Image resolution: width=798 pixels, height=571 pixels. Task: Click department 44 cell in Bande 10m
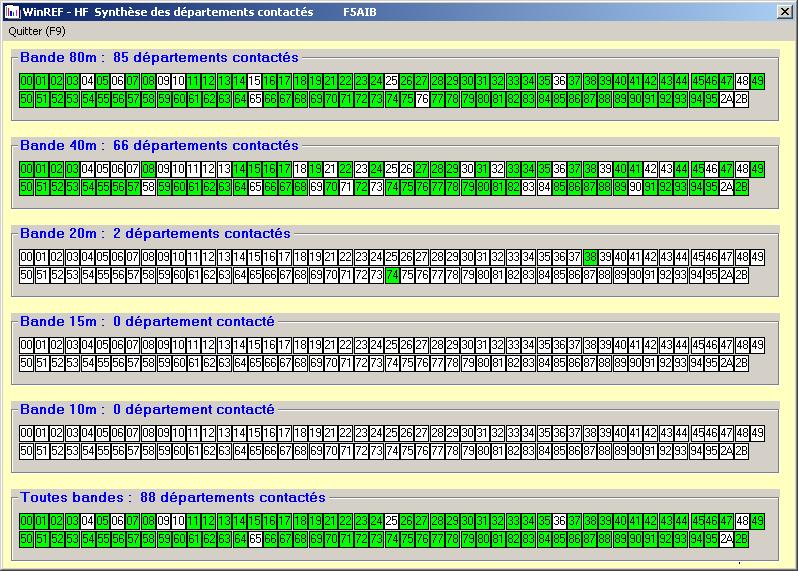(681, 433)
